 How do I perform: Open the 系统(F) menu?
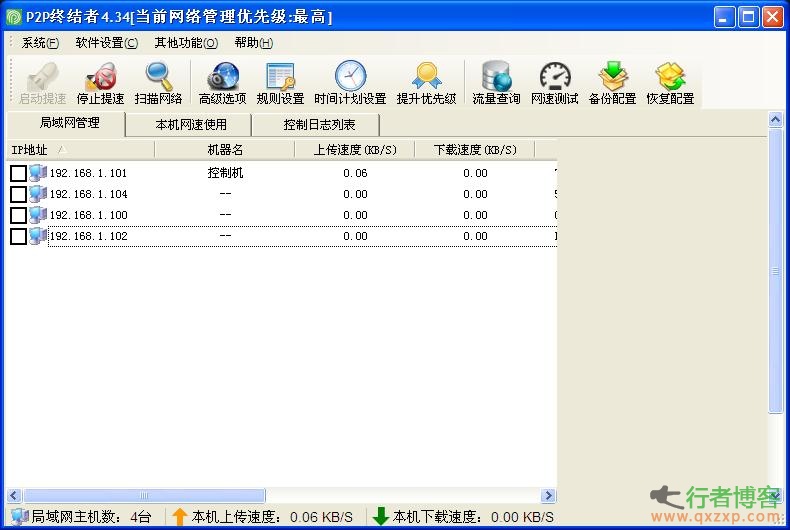(40, 43)
